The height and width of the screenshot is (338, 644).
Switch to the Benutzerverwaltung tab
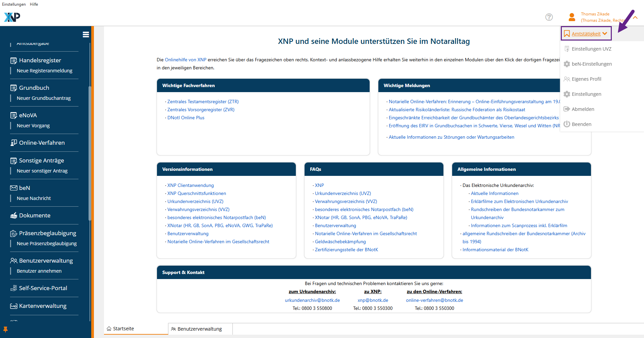click(200, 329)
